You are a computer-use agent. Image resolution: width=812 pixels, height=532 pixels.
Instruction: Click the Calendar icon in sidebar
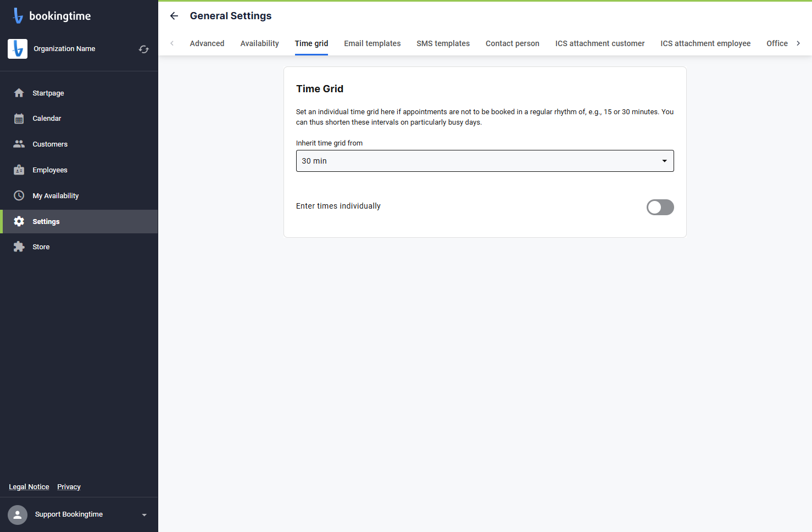point(19,119)
